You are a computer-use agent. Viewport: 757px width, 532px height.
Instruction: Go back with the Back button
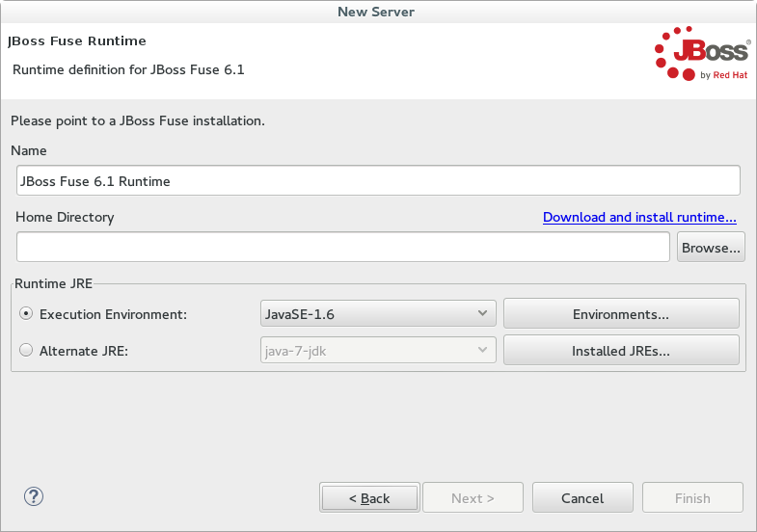click(369, 498)
